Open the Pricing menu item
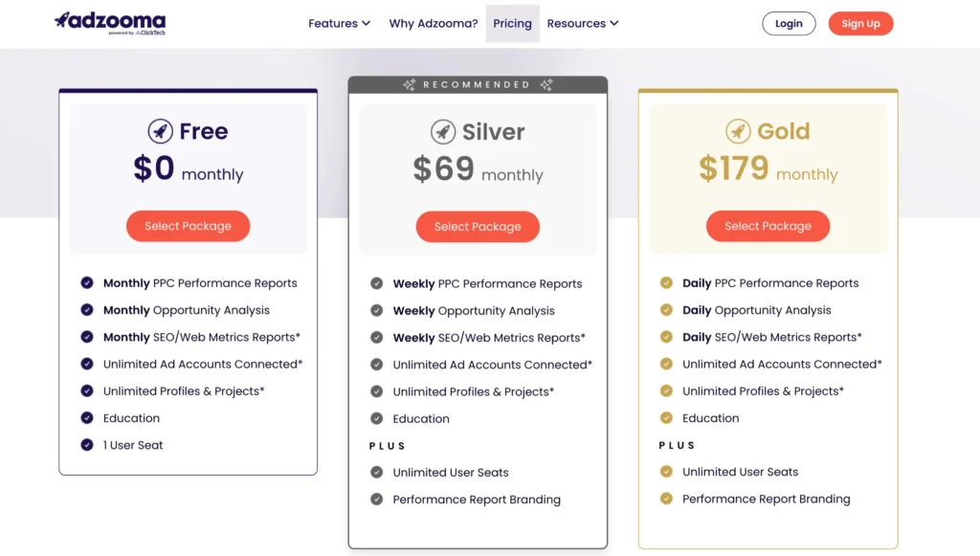 (x=512, y=24)
